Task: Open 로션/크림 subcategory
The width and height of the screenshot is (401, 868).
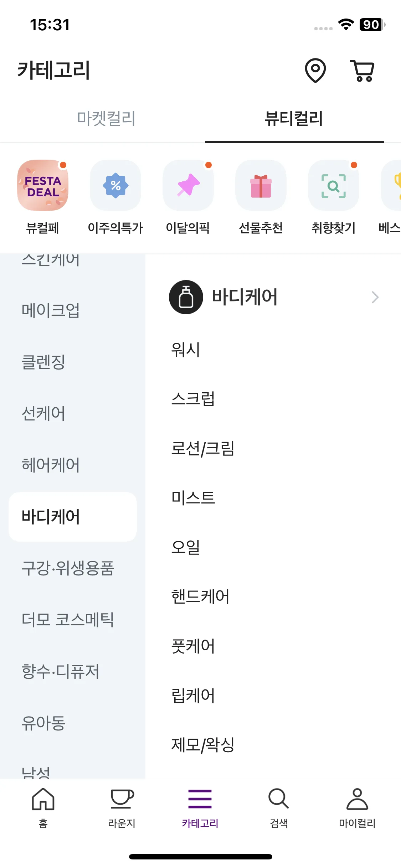Action: pos(203,448)
